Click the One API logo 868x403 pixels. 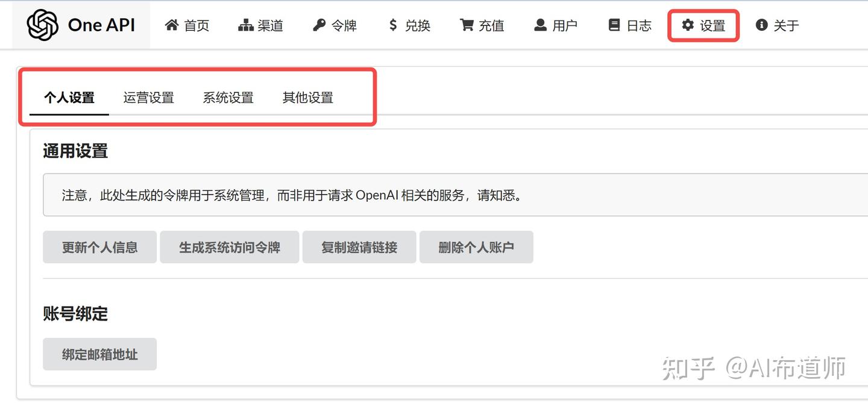81,24
